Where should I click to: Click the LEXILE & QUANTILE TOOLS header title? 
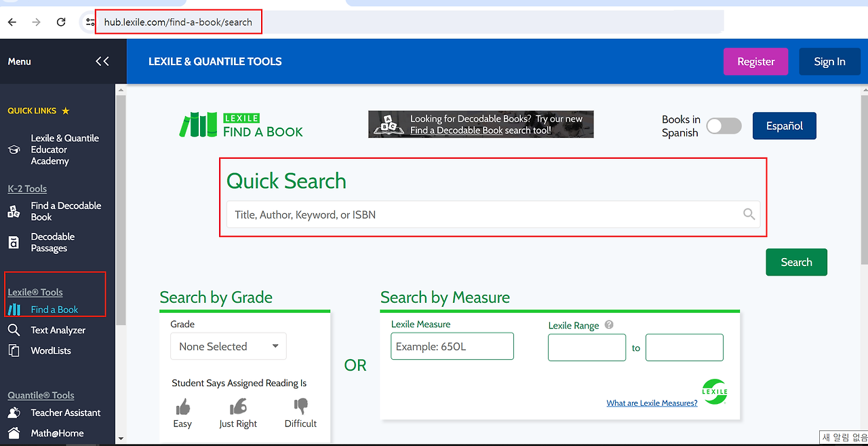(215, 61)
